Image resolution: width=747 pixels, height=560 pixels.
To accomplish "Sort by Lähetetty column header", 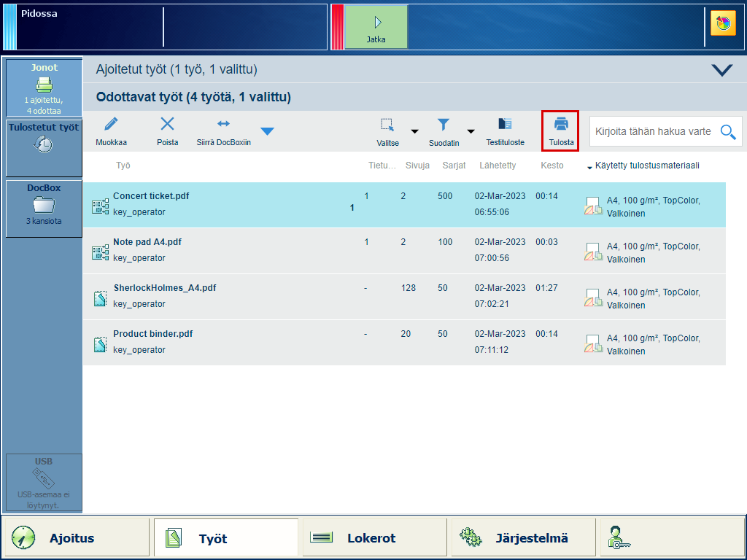I will (498, 166).
